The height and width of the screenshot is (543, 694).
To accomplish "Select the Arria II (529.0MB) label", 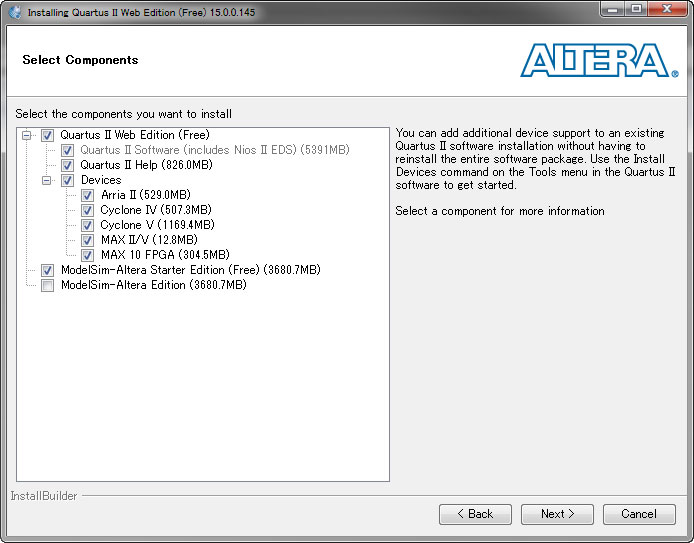I will pyautogui.click(x=146, y=195).
